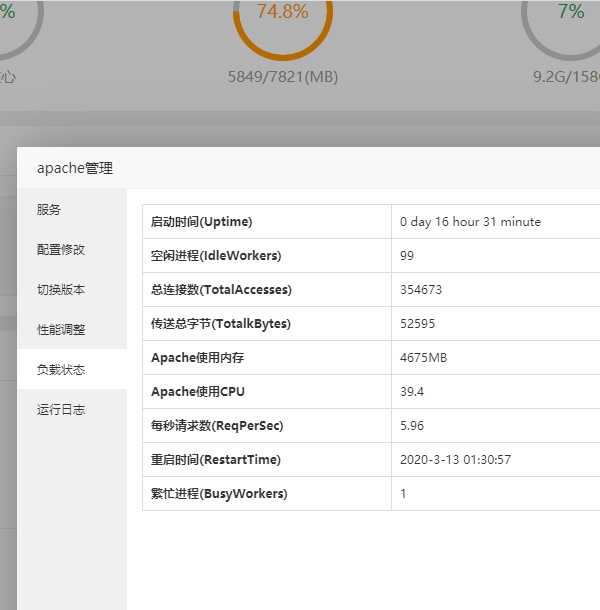Click the Apache使用CPU label
The height and width of the screenshot is (610, 600).
pyautogui.click(x=198, y=391)
